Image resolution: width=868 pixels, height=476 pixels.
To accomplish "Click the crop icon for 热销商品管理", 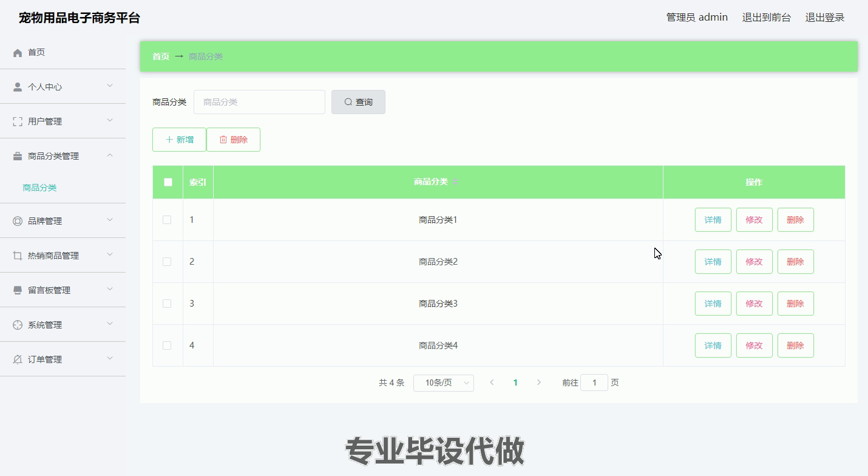I will coord(18,256).
